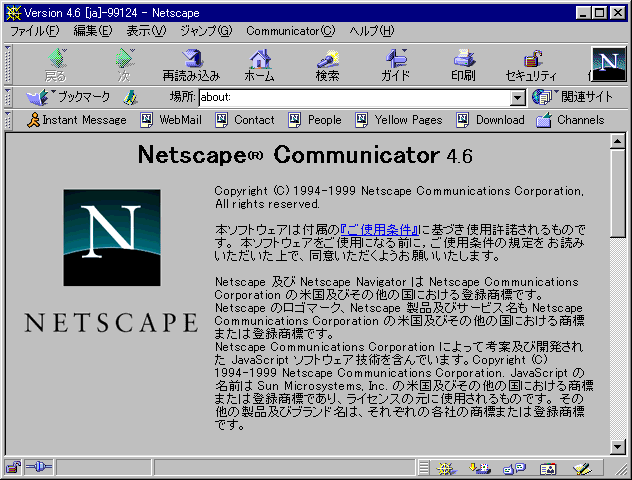Image resolution: width=632 pixels, height=480 pixels.
Task: Click the vertical scrollbar down arrow
Action: [617, 446]
